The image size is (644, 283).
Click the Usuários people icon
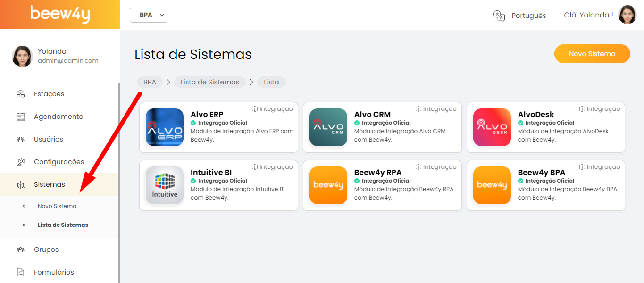tap(20, 139)
